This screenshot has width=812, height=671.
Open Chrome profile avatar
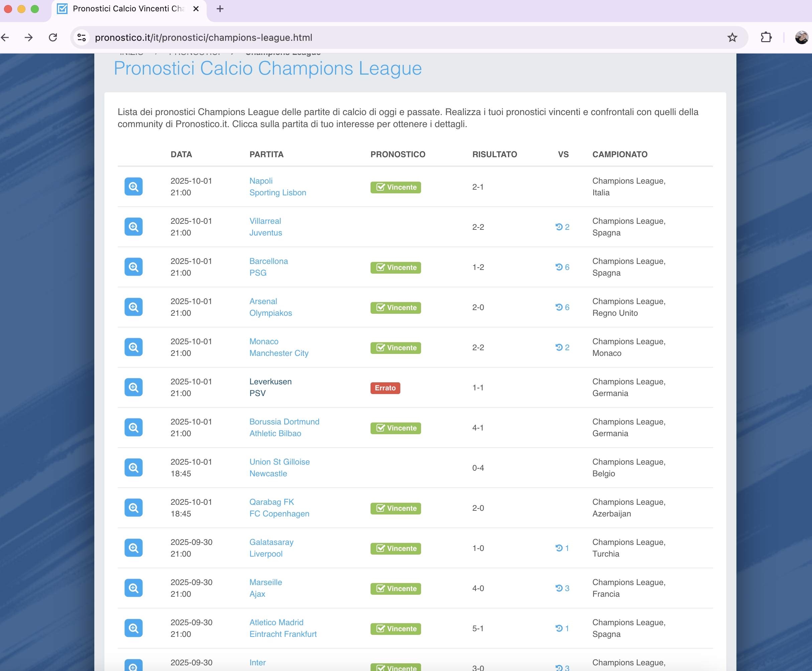(801, 37)
